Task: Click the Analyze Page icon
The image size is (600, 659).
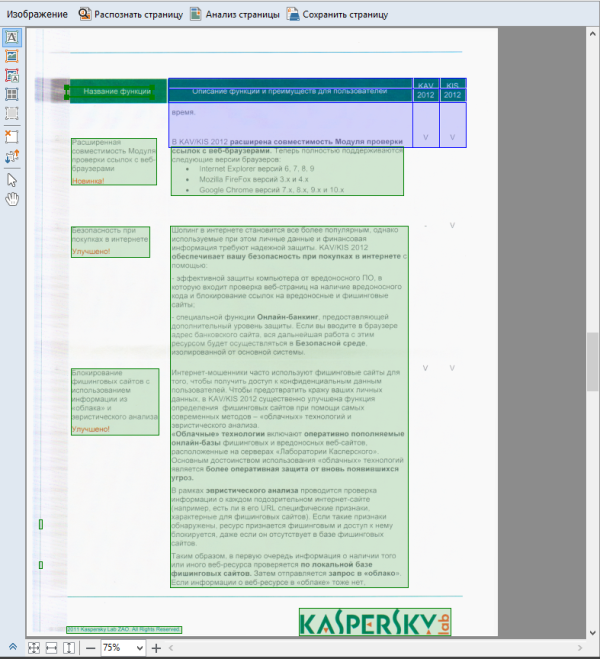Action: point(195,14)
